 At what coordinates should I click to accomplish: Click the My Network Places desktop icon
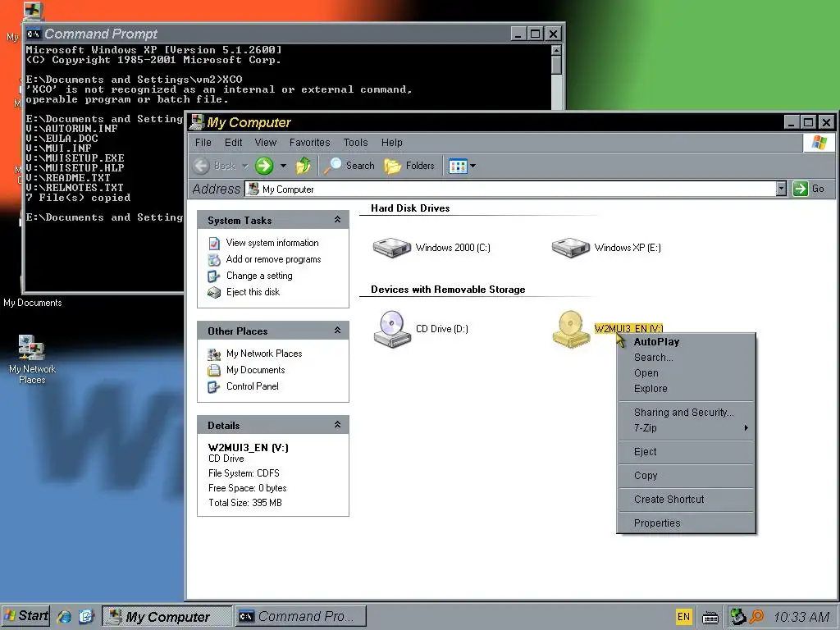pyautogui.click(x=32, y=347)
